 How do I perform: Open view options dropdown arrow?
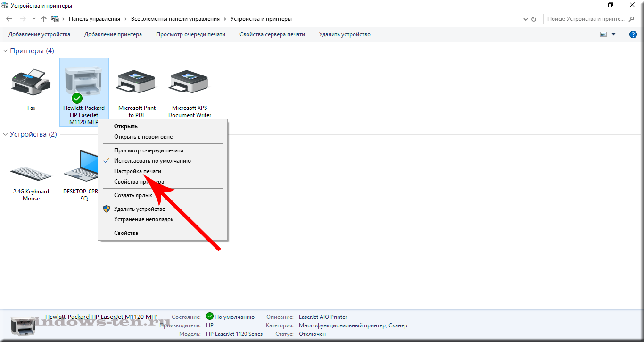(613, 34)
